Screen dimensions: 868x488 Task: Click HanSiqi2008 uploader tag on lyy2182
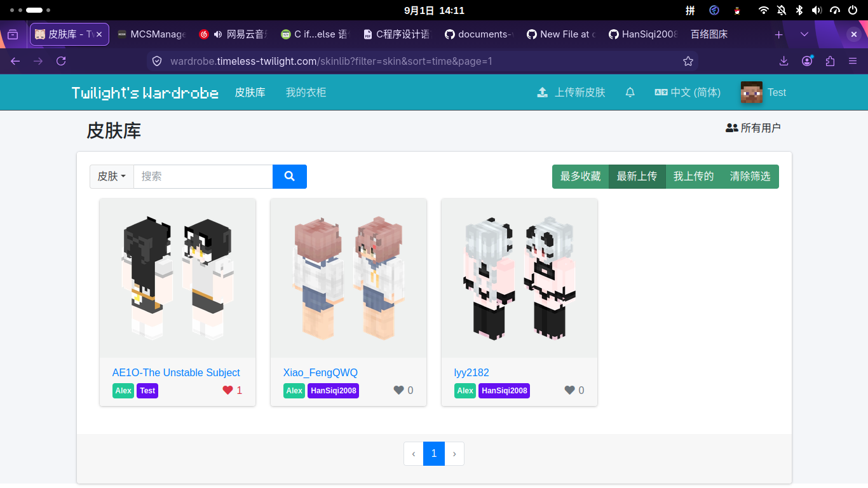click(x=504, y=391)
